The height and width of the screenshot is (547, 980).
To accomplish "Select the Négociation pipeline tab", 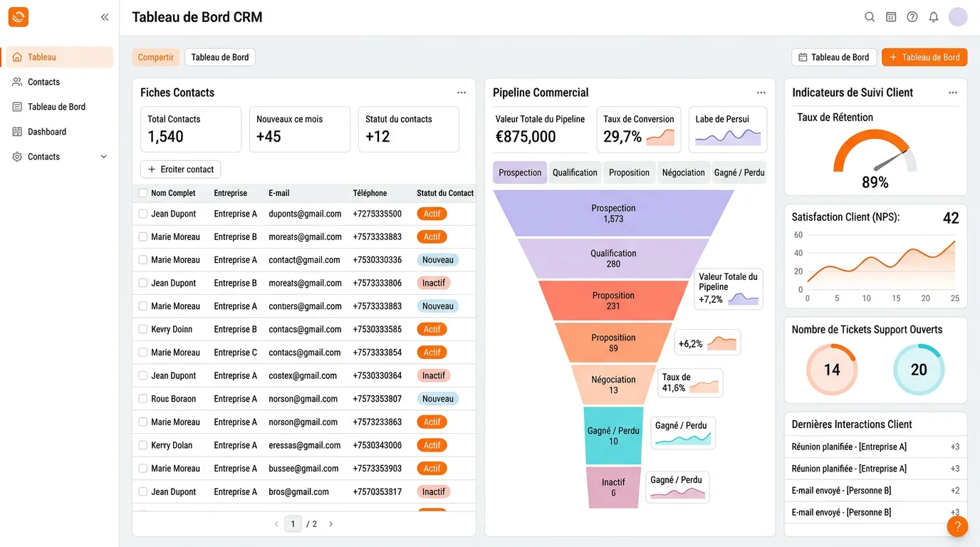I will (x=684, y=172).
